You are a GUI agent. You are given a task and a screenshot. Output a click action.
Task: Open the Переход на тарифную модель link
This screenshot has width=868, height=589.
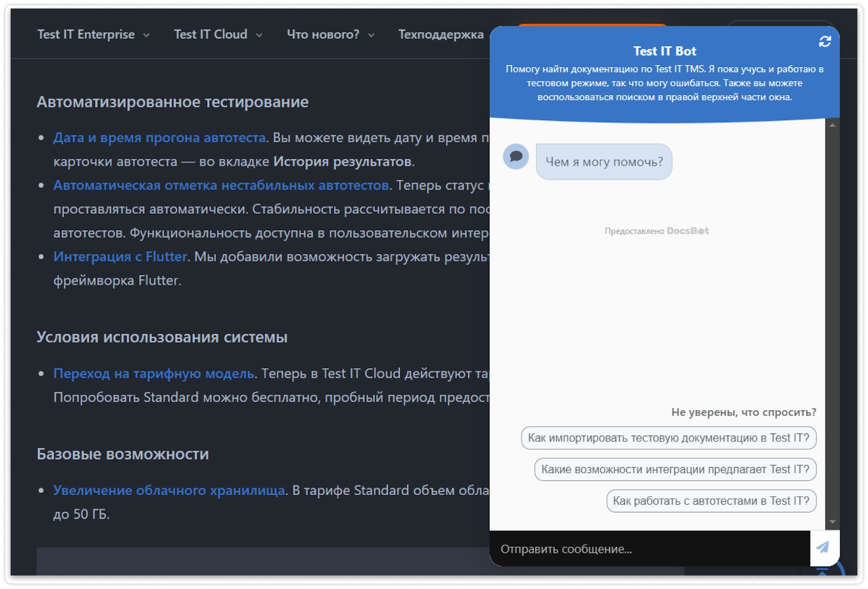(154, 374)
